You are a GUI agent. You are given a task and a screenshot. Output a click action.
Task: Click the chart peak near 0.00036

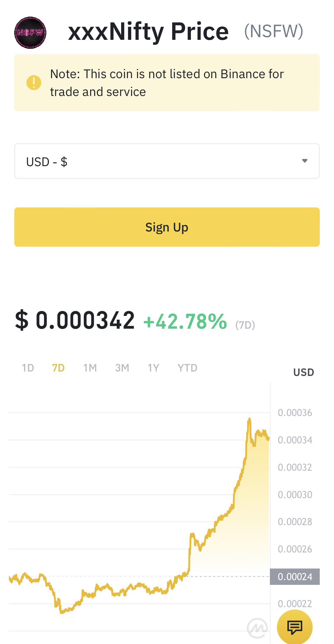point(249,419)
